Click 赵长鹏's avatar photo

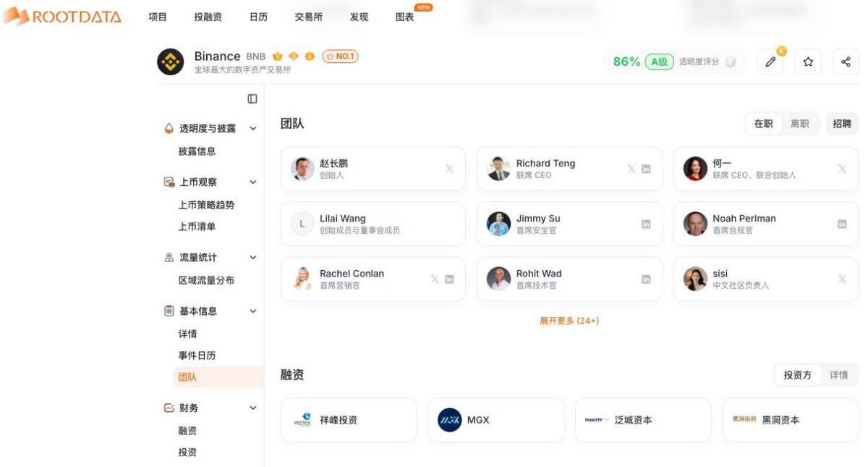click(x=302, y=169)
